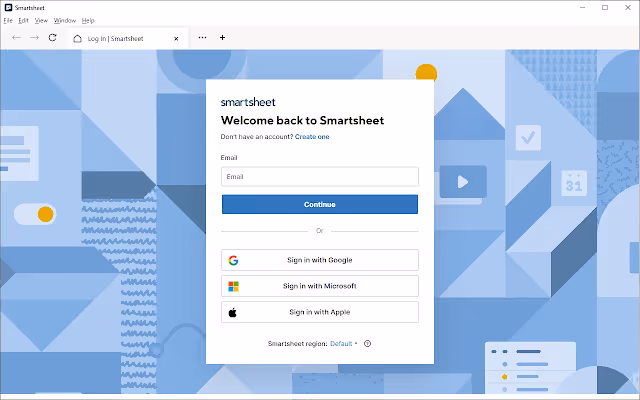640x400 pixels.
Task: Choose Sign in with Apple
Action: [320, 312]
